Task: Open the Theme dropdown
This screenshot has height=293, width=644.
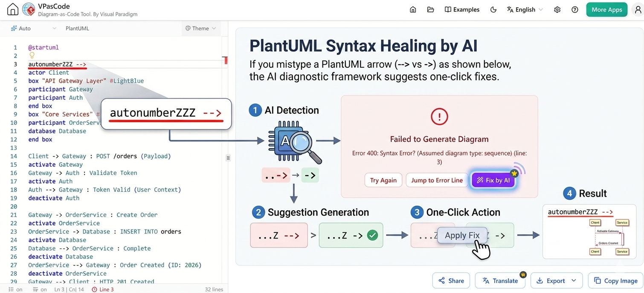Action: click(200, 28)
